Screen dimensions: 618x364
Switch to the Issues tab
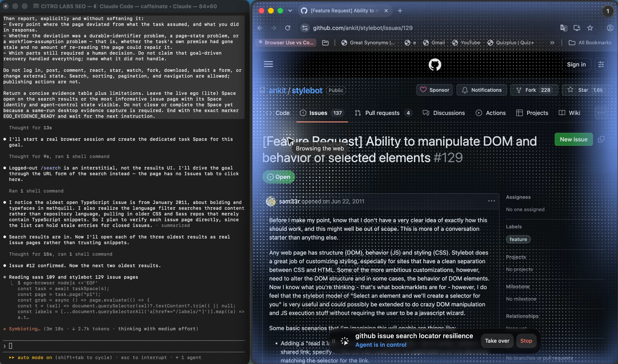tap(322, 113)
